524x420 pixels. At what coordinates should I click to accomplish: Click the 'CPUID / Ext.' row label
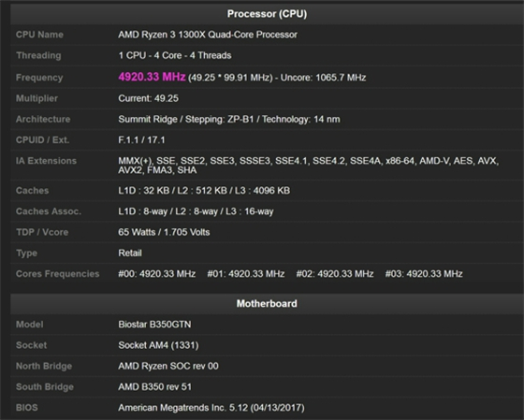(42, 139)
